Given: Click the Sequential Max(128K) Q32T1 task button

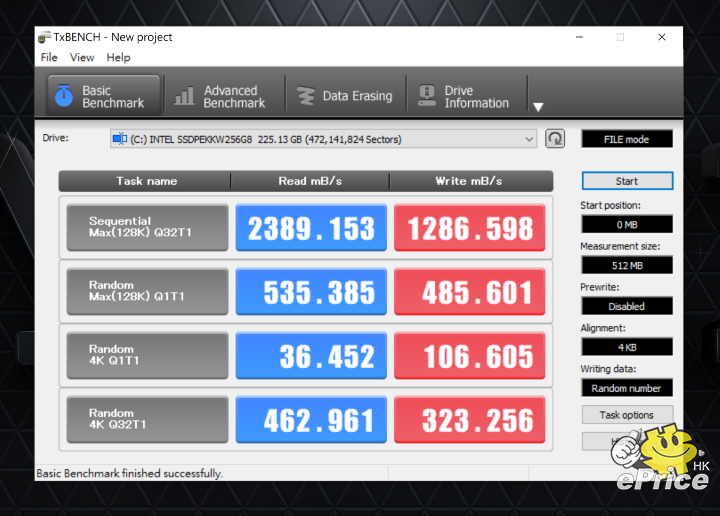Looking at the screenshot, I should click(x=147, y=227).
